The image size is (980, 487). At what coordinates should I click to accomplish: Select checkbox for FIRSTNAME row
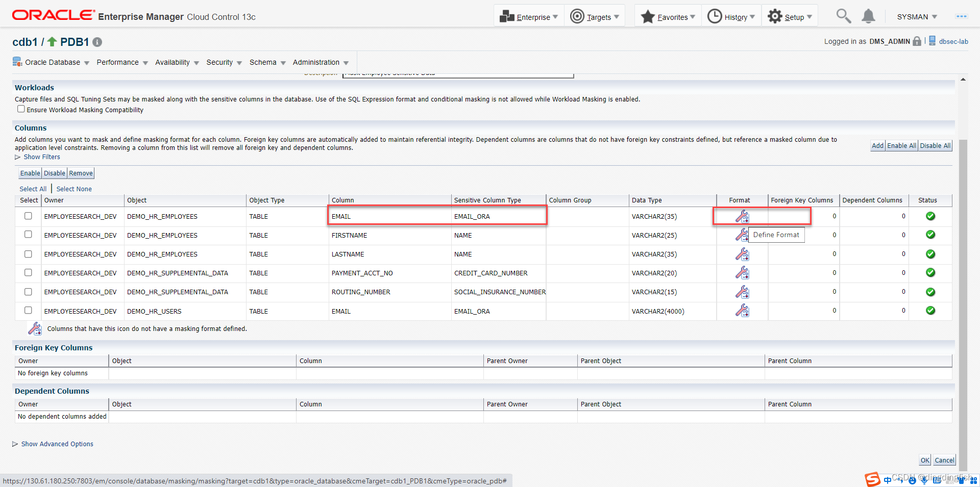pyautogui.click(x=28, y=235)
